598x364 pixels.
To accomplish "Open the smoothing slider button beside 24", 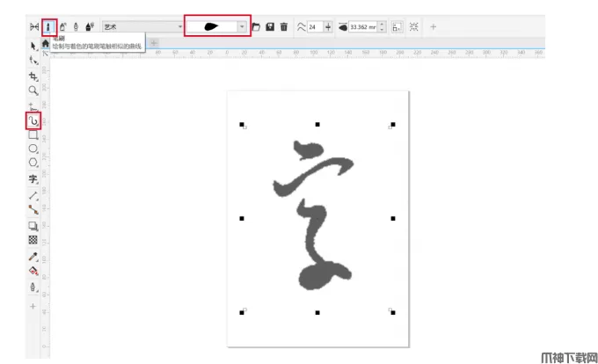I will point(328,26).
